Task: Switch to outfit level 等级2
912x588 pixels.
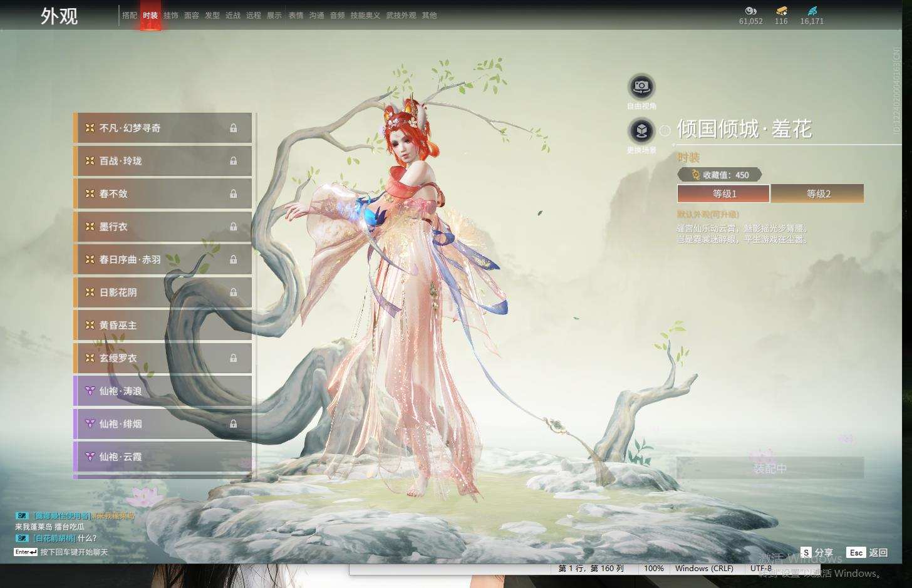Action: [817, 193]
